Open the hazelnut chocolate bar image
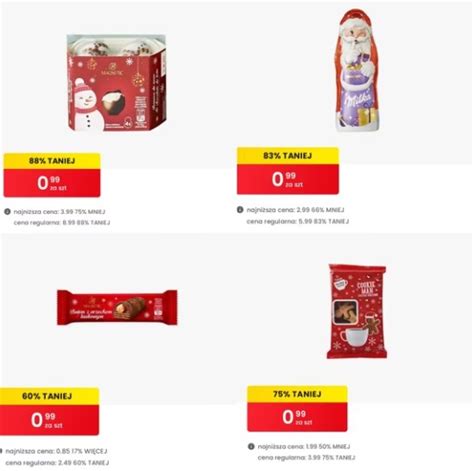This screenshot has height=471, width=474. [117, 307]
